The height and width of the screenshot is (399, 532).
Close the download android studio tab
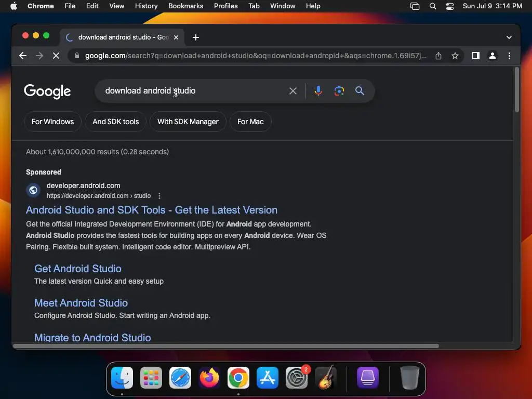click(176, 37)
